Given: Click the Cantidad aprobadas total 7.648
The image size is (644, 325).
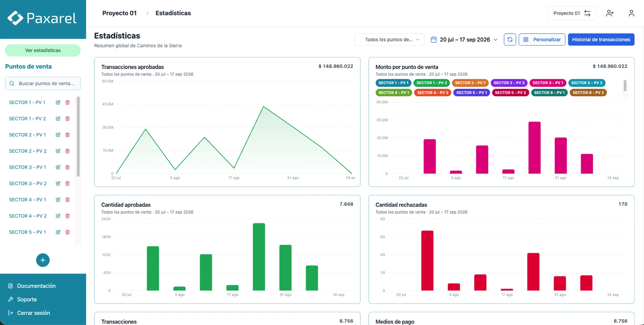Looking at the screenshot, I should 346,204.
